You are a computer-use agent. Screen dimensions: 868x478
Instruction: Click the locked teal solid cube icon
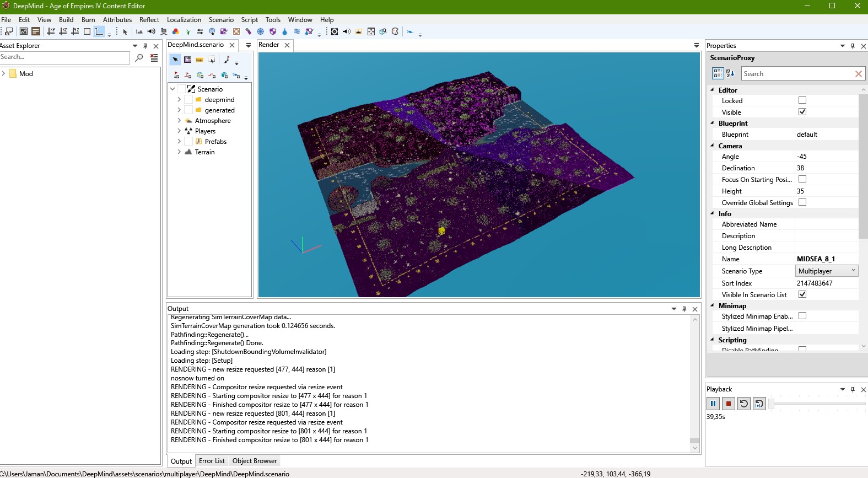click(224, 75)
